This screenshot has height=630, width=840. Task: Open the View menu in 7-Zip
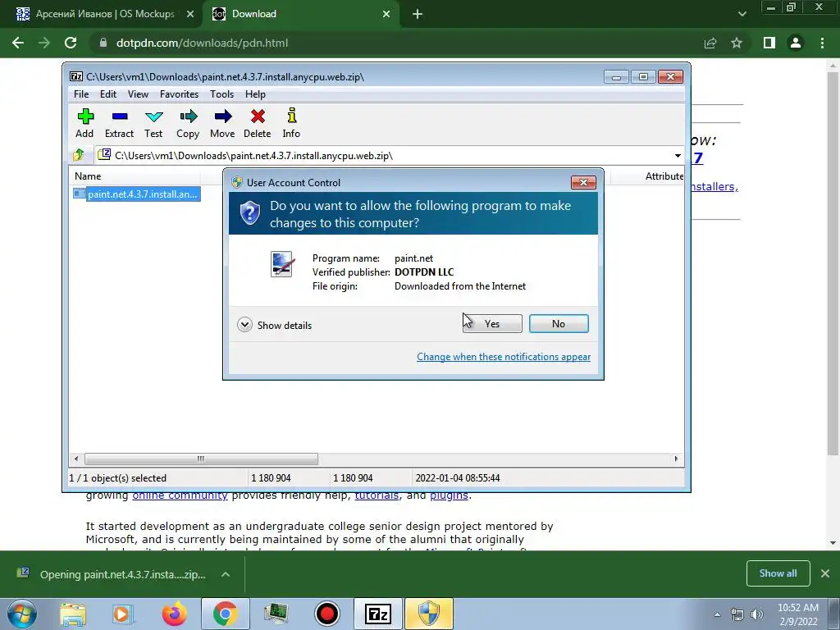coord(138,94)
